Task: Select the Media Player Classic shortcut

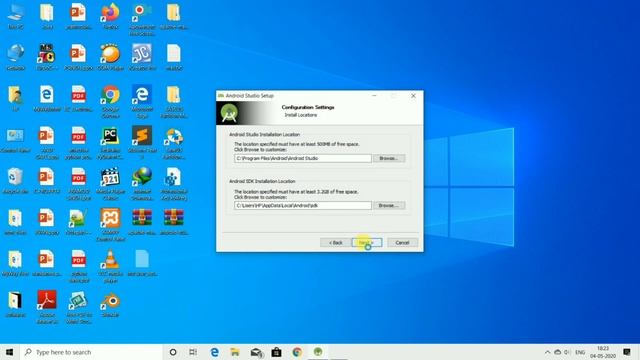Action: coord(110,184)
